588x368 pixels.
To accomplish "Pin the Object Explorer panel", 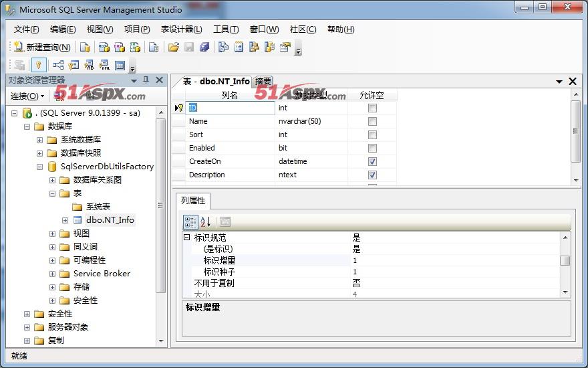I will coord(146,80).
